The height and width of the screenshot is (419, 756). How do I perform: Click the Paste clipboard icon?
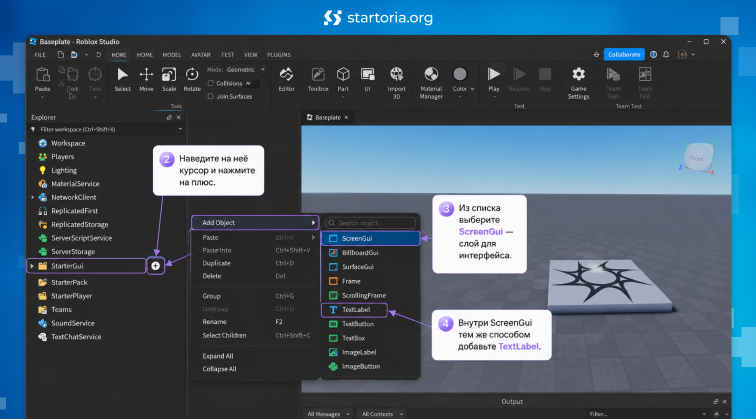coord(42,75)
